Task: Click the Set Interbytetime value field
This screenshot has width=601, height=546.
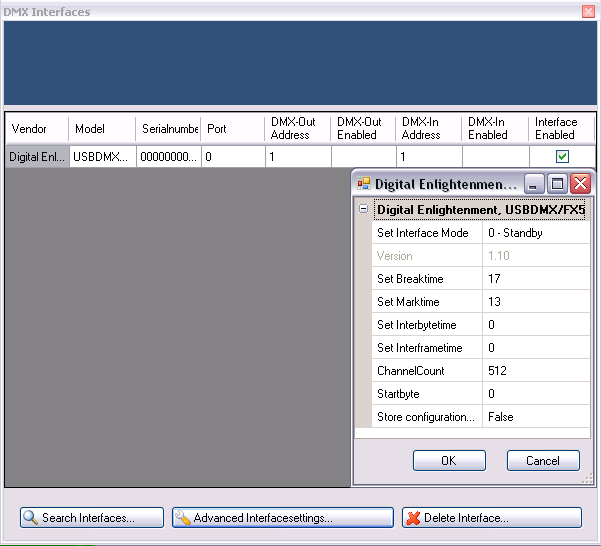Action: [535, 325]
